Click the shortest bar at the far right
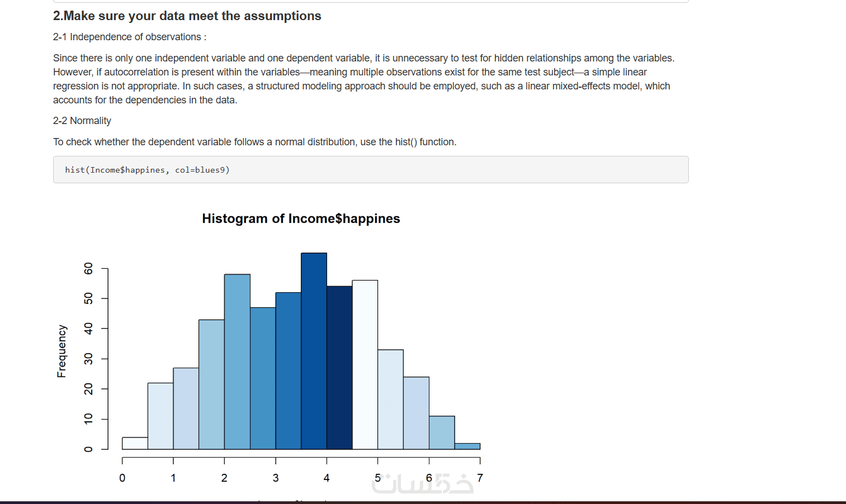 pyautogui.click(x=467, y=446)
